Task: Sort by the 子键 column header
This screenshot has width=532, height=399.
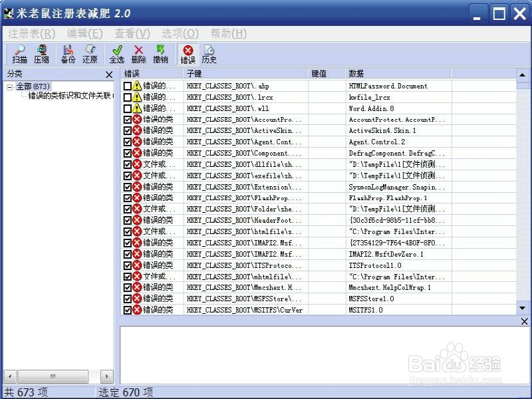Action: (x=245, y=73)
